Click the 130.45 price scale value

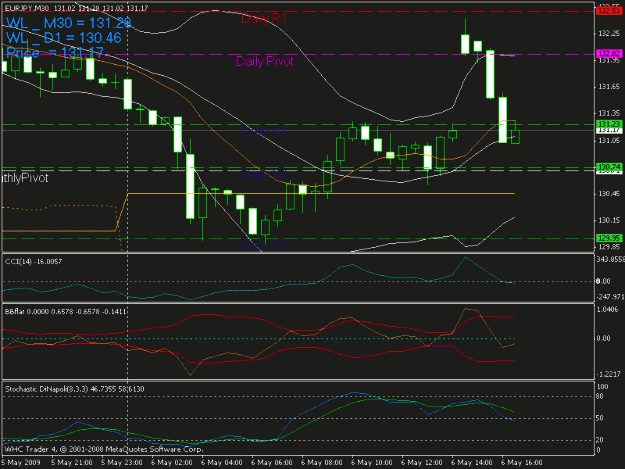point(609,194)
